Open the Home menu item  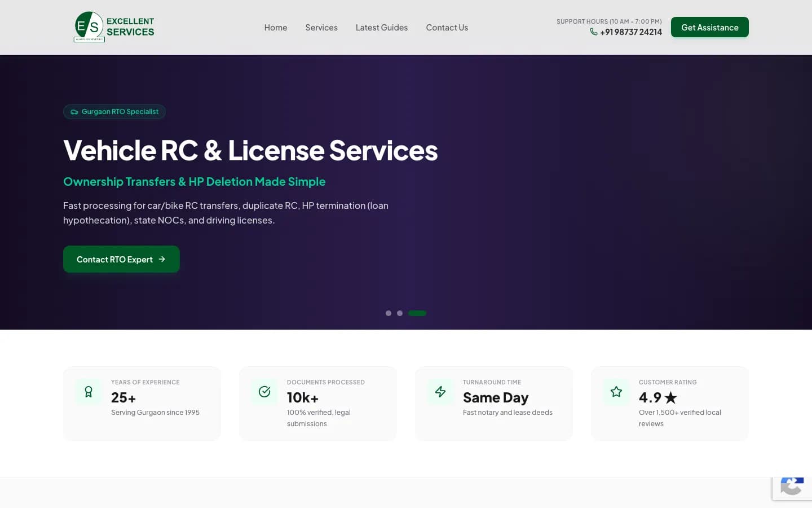pyautogui.click(x=276, y=27)
